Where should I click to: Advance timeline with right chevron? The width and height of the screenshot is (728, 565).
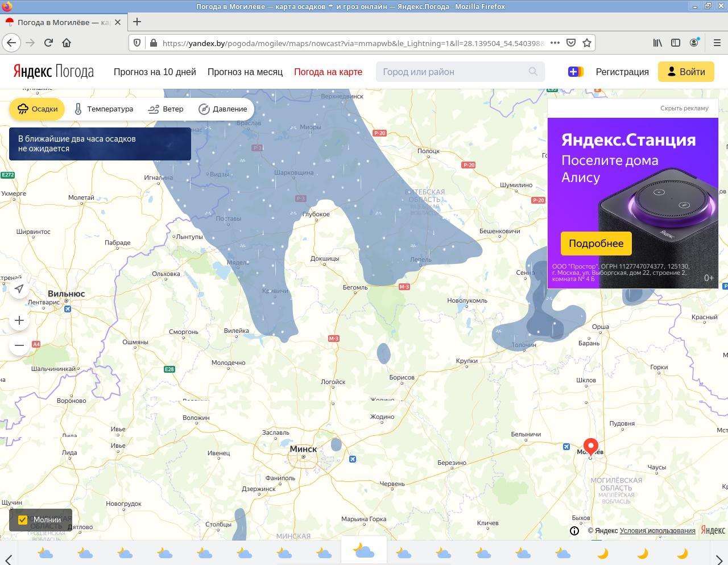pos(719,559)
